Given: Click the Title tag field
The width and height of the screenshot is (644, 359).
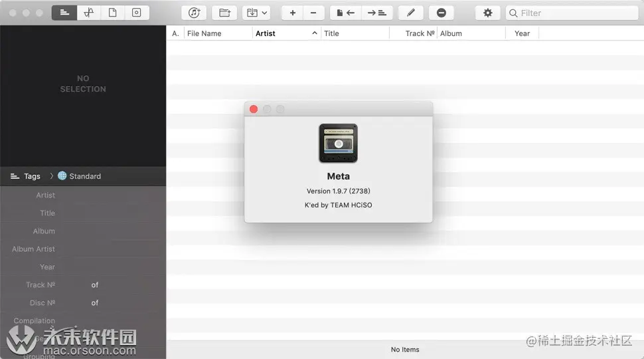Looking at the screenshot, I should 111,213.
